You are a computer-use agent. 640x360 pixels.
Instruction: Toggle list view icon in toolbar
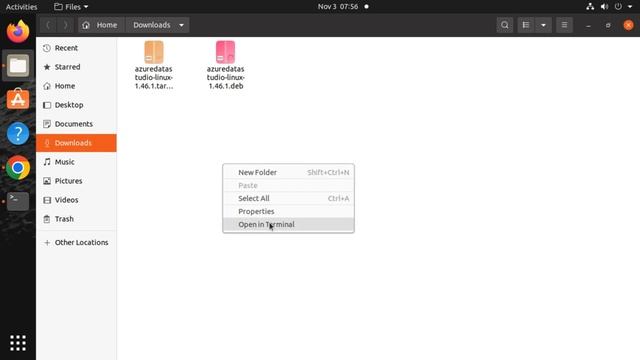526,25
